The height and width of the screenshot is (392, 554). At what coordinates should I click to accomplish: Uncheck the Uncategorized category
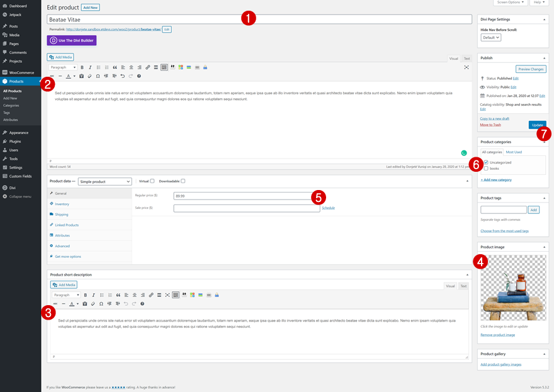486,162
